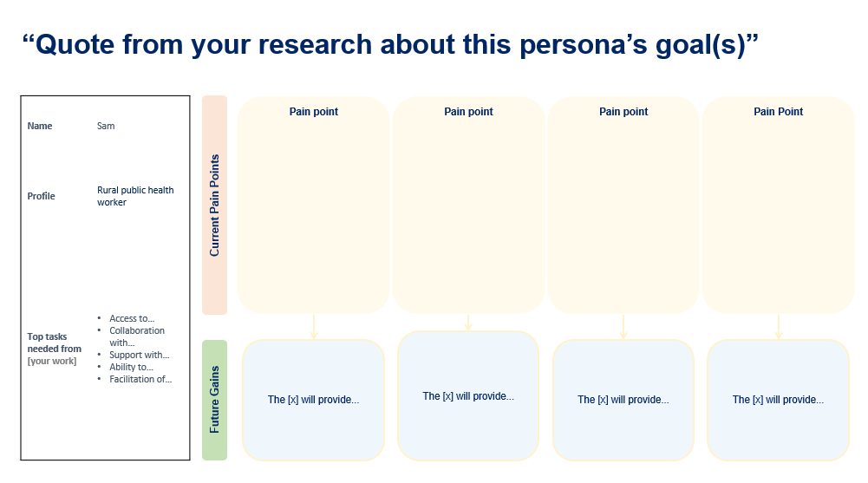Select 'Rural public health worker' text
Screen dimensions: 868x483
coord(135,197)
